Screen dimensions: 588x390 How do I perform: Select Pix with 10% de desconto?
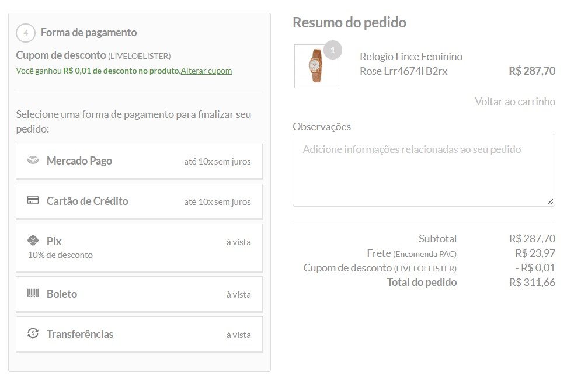pos(139,248)
